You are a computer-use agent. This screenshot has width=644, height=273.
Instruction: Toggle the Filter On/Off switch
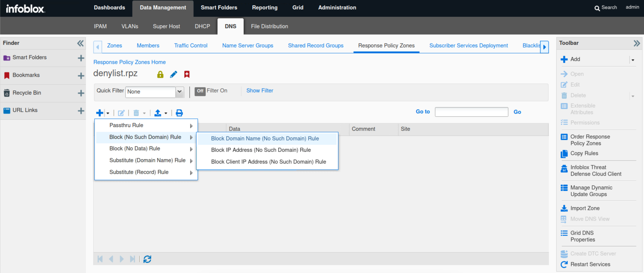[200, 91]
